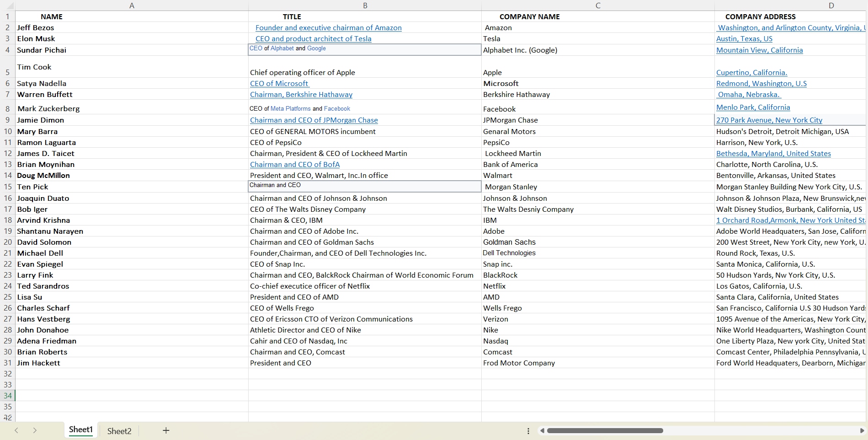
Task: Select the 'CEO of PepsiCo' cell
Action: click(365, 143)
